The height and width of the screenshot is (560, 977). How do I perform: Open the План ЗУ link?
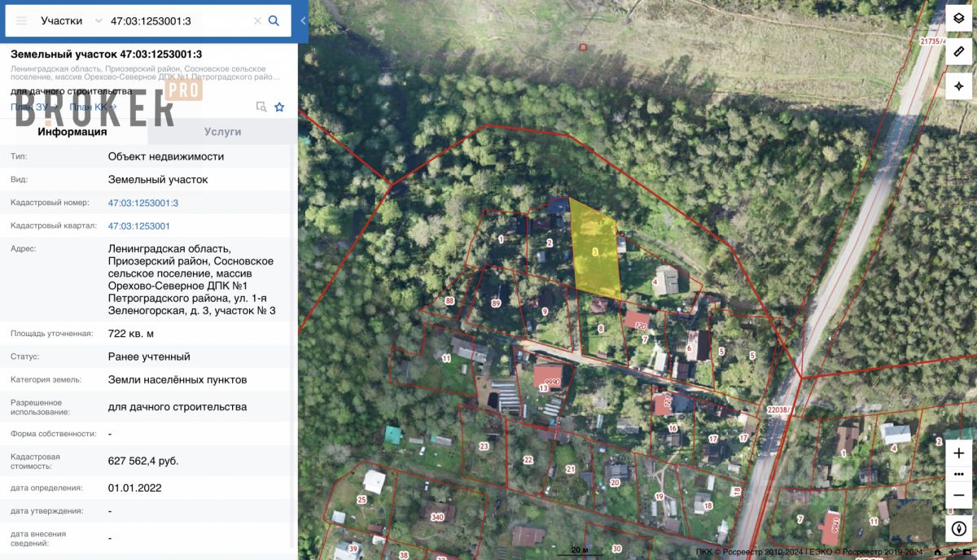(x=30, y=107)
